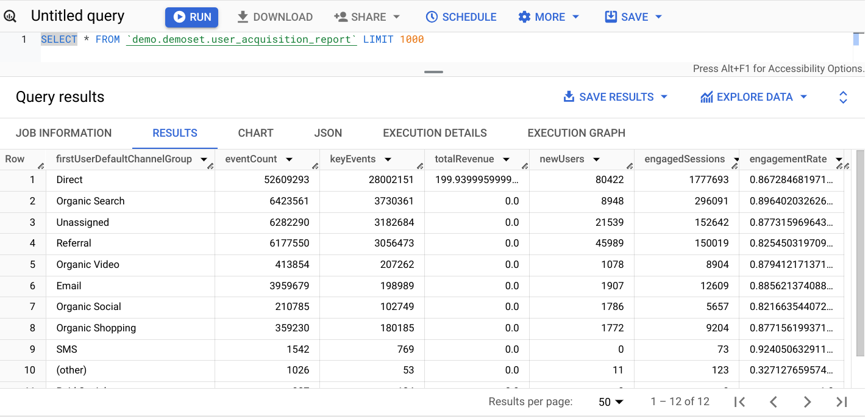Screen dimensions: 868x418
Task: Open the SCHEDULE clock icon
Action: click(x=432, y=16)
